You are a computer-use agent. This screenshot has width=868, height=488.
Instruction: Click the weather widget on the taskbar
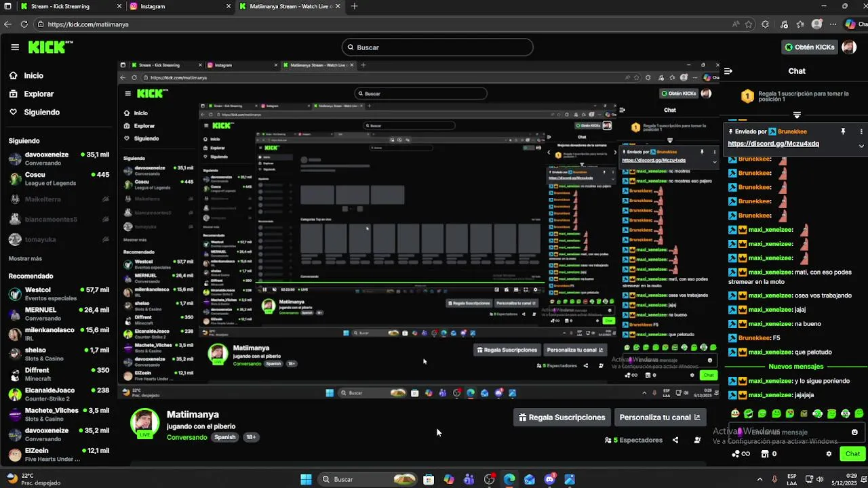34,479
